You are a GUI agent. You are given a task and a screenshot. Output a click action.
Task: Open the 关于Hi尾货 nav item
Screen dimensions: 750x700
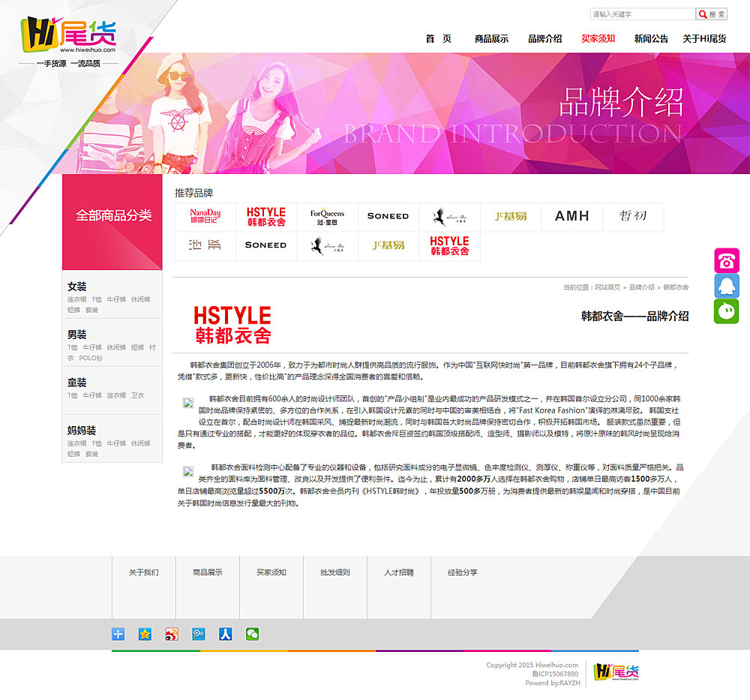click(x=704, y=39)
